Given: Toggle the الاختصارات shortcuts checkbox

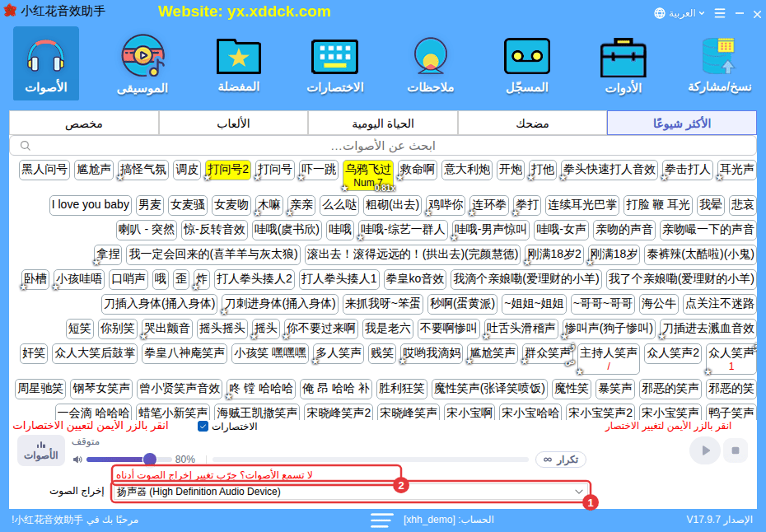Looking at the screenshot, I should [x=203, y=427].
